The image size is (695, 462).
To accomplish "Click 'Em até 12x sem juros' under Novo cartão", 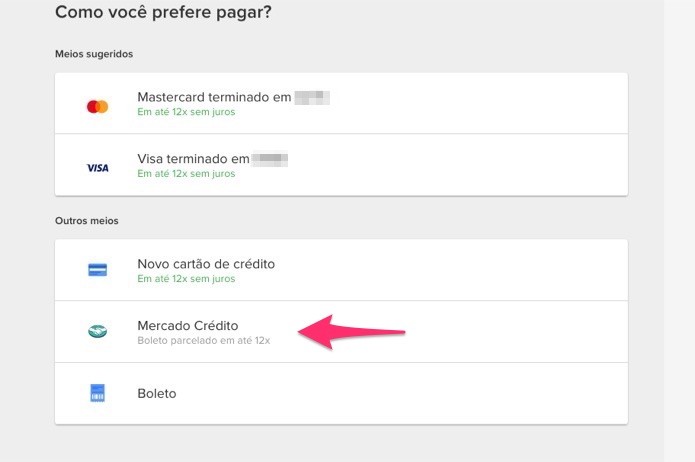I will coord(186,278).
